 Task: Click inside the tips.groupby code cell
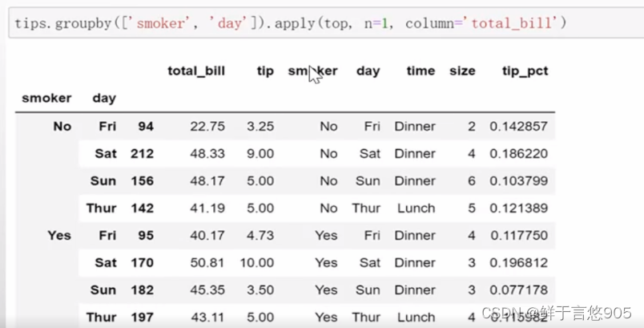(320, 23)
